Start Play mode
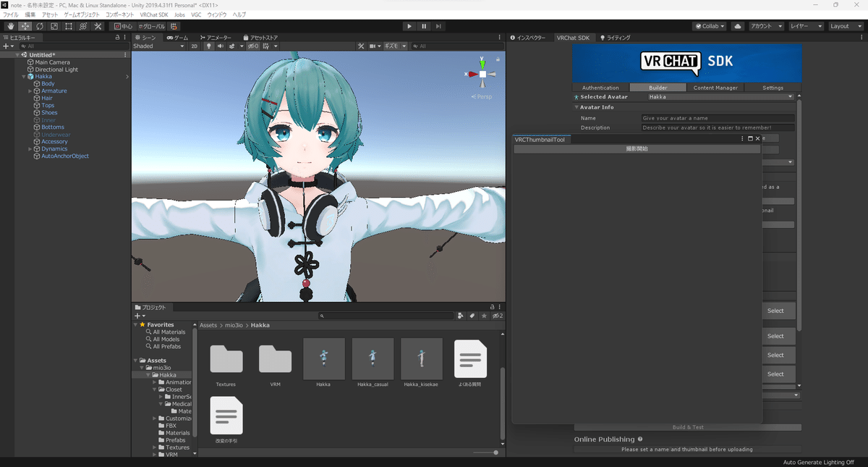Screen dimensions: 868x467 [x=409, y=26]
